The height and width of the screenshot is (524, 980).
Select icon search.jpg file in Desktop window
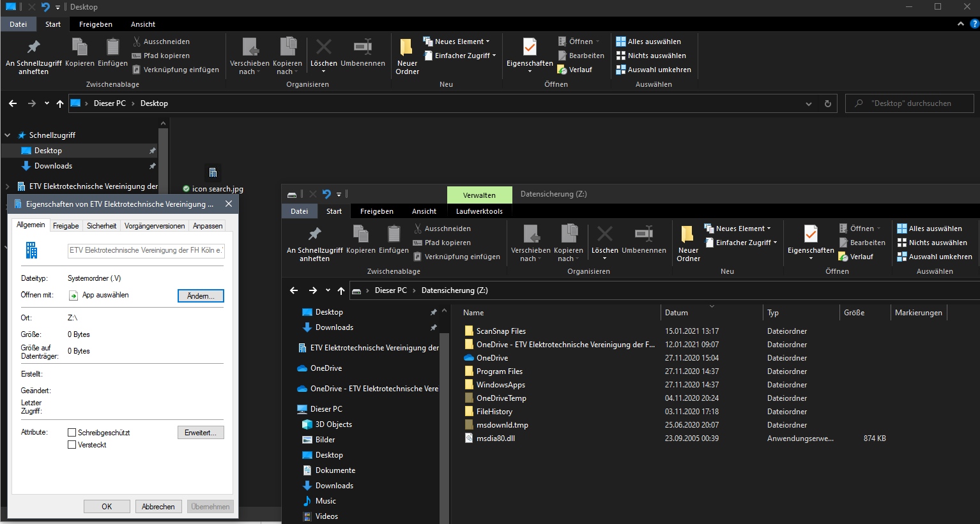[213, 179]
